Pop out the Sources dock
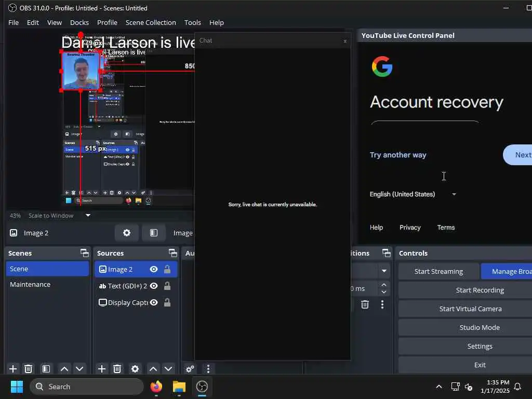Viewport: 532px width, 399px height. (173, 253)
